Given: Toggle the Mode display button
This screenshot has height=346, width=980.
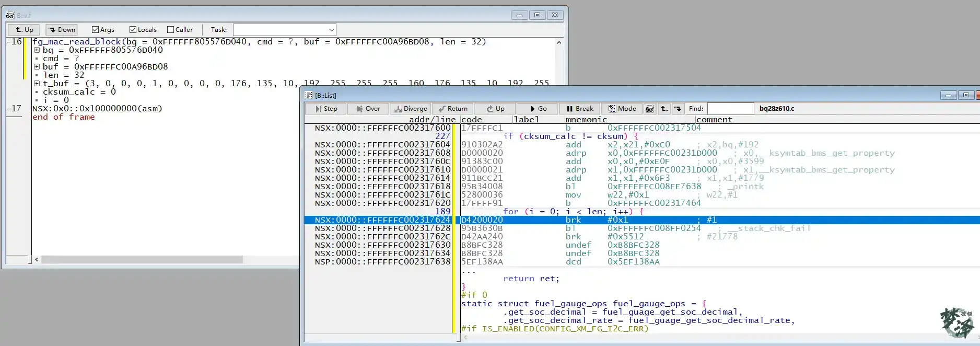Looking at the screenshot, I should click(622, 109).
